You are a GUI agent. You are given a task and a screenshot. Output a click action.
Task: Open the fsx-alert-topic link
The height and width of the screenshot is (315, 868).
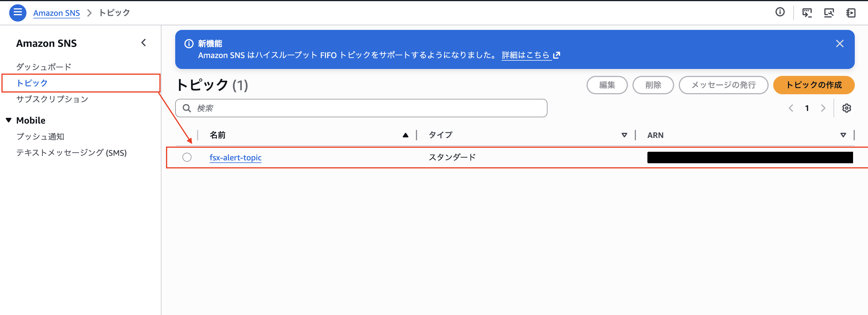click(235, 157)
